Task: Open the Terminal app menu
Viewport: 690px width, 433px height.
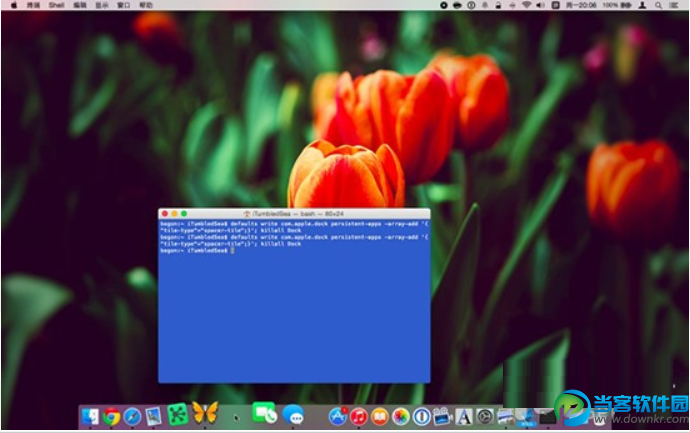Action: click(33, 5)
